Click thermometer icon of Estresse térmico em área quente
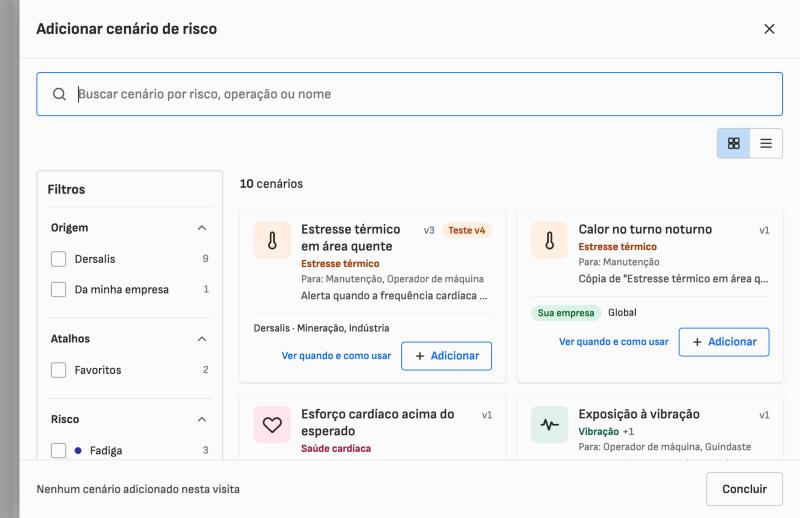Screen dimensions: 800x518 pos(272,240)
